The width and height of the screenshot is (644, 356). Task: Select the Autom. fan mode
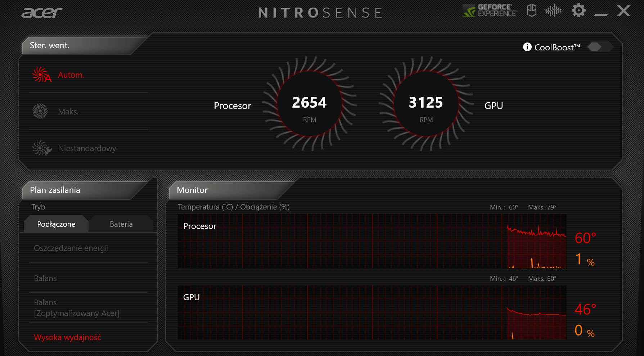[x=71, y=75]
